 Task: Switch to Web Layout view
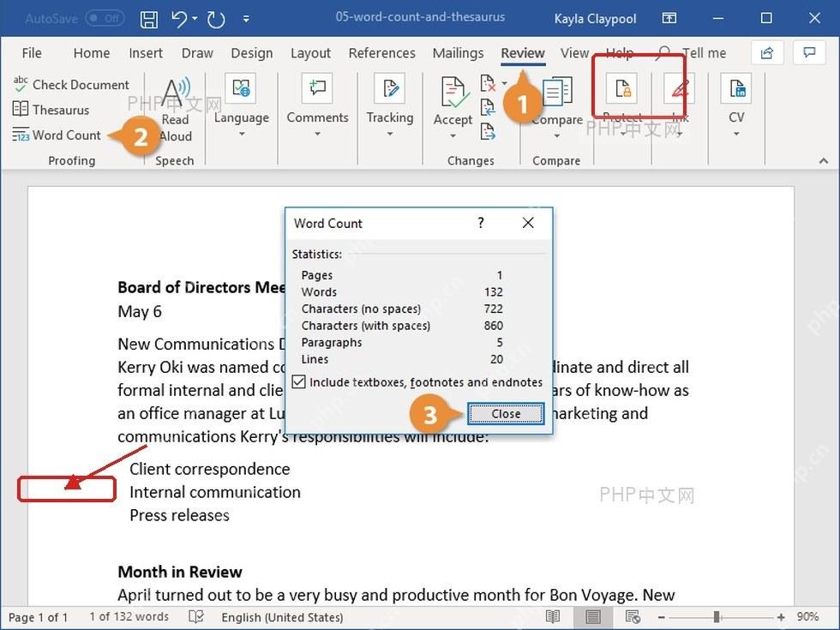click(x=633, y=617)
